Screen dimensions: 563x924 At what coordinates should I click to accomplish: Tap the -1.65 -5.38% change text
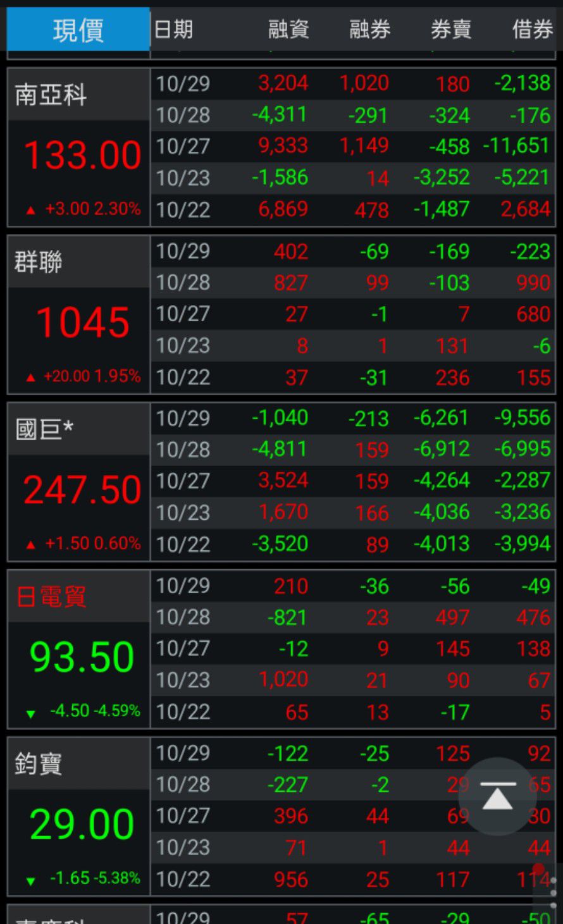(x=95, y=878)
